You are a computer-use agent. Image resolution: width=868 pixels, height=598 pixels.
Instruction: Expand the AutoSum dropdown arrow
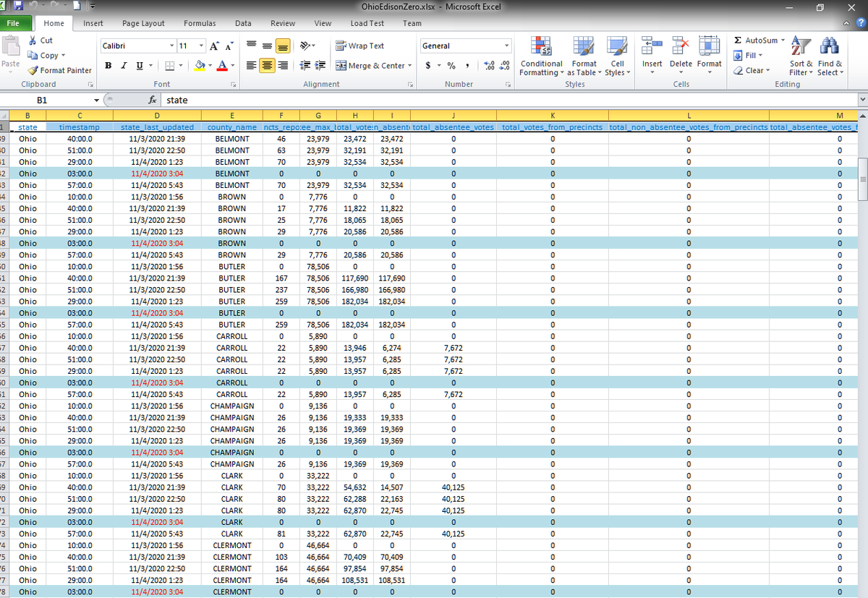(x=782, y=40)
